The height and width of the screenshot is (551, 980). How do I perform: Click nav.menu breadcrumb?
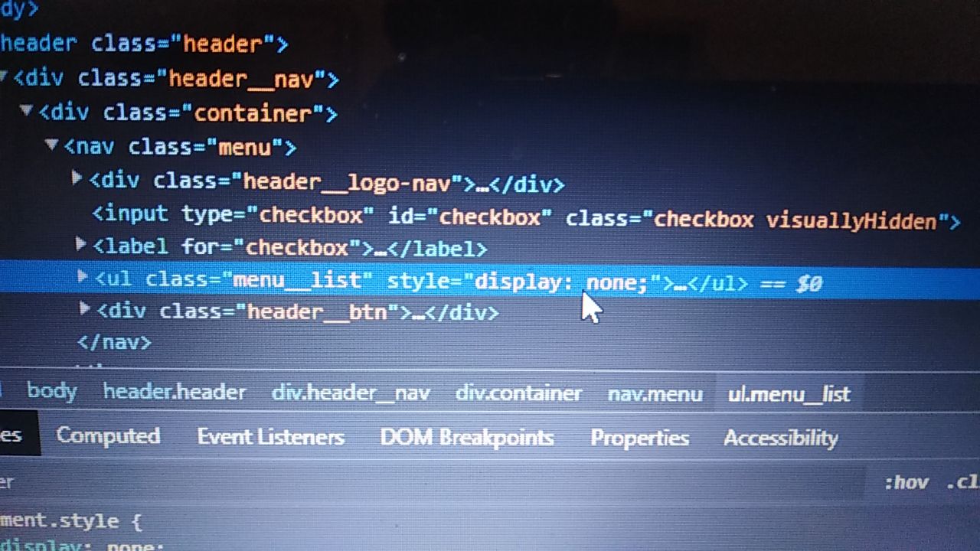point(655,394)
